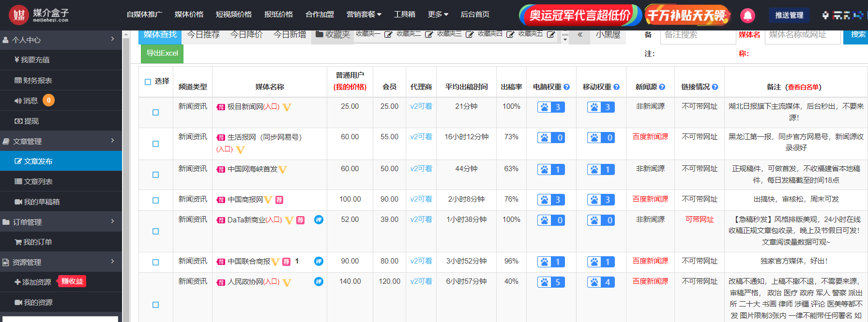This screenshot has width=868, height=322.
Task: Click the 移动权重 paw badge for 人民政协网
Action: [601, 282]
